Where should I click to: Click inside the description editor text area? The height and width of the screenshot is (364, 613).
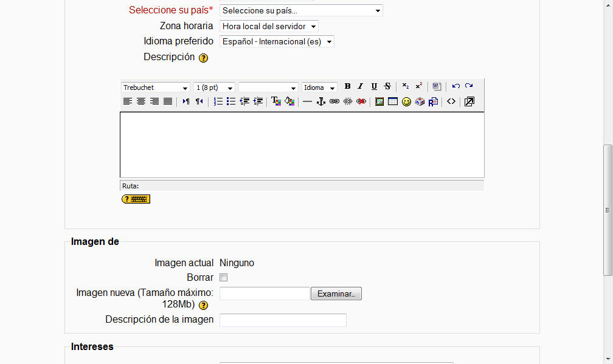tap(302, 145)
